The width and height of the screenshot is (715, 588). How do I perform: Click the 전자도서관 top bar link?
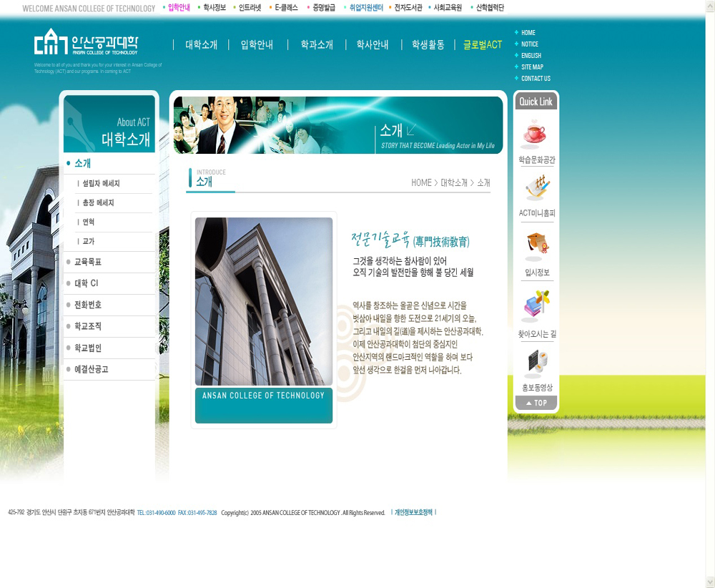click(408, 8)
